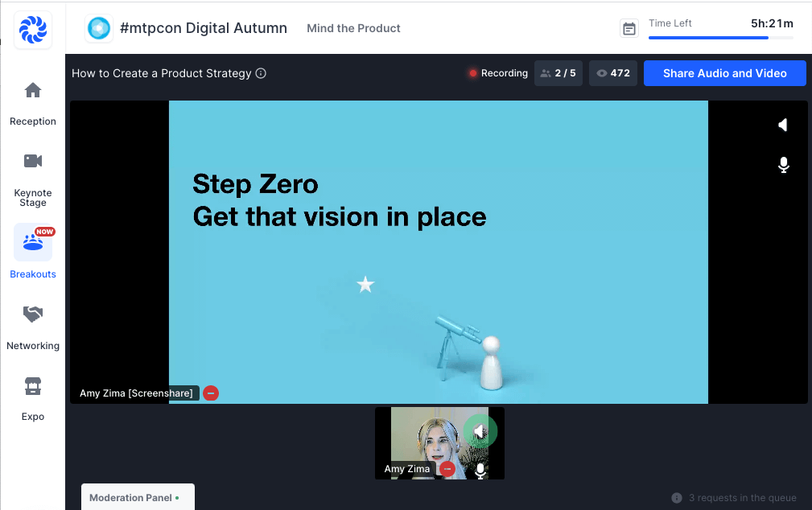Viewport: 812px width, 510px height.
Task: Open the Mind the Product link
Action: point(353,28)
